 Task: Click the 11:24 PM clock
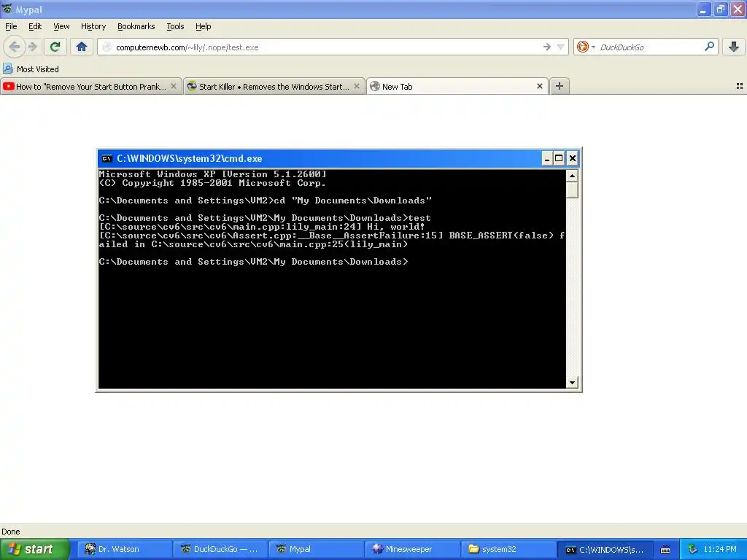[720, 549]
